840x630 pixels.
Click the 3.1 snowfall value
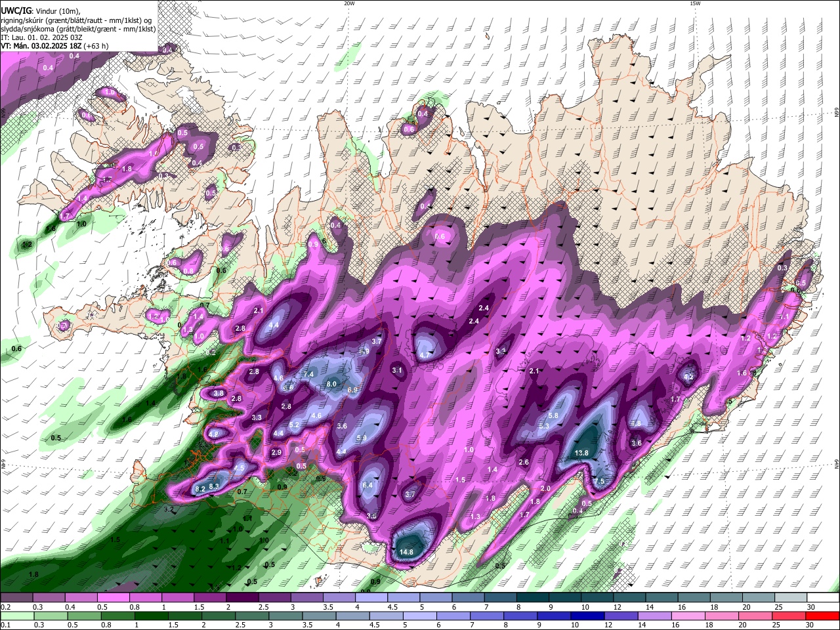pyautogui.click(x=397, y=371)
